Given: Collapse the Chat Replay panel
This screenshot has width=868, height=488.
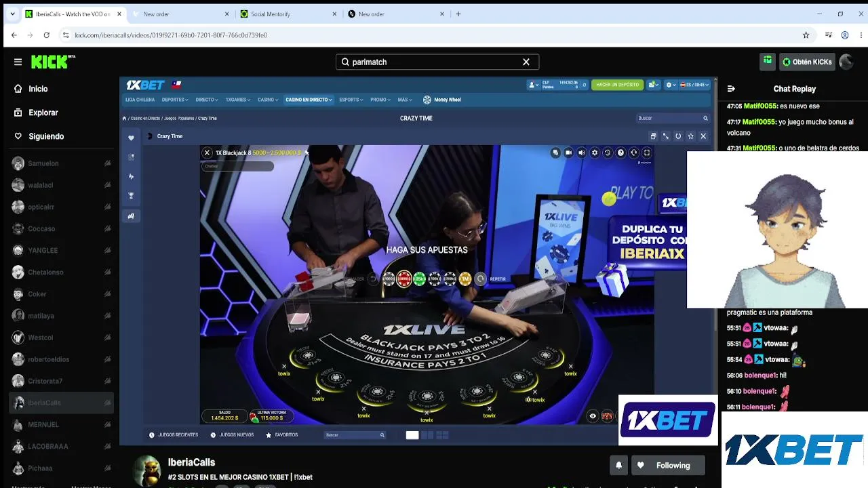Looking at the screenshot, I should tap(731, 89).
